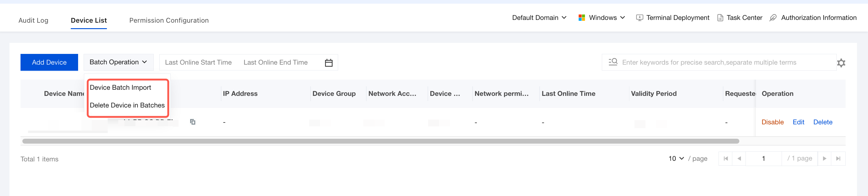Go to last page arrow
The width and height of the screenshot is (868, 196).
tap(838, 159)
